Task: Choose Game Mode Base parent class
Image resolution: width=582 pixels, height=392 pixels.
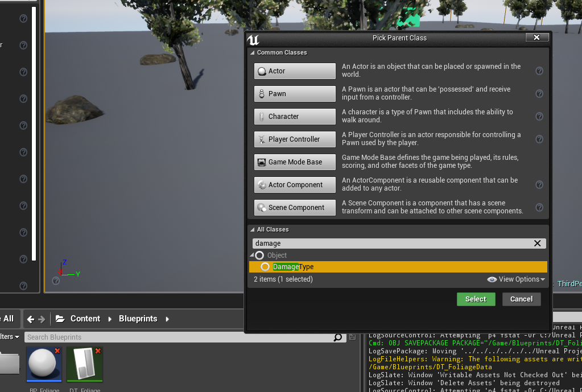Action: (x=295, y=162)
